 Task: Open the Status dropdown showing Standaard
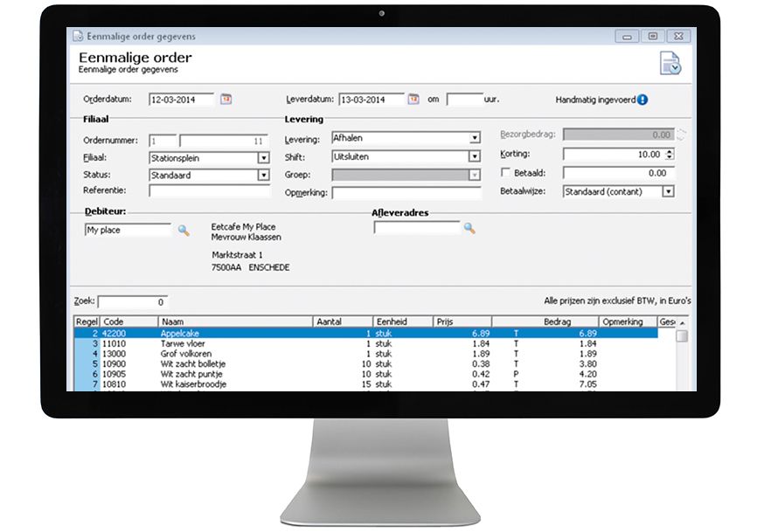(264, 175)
